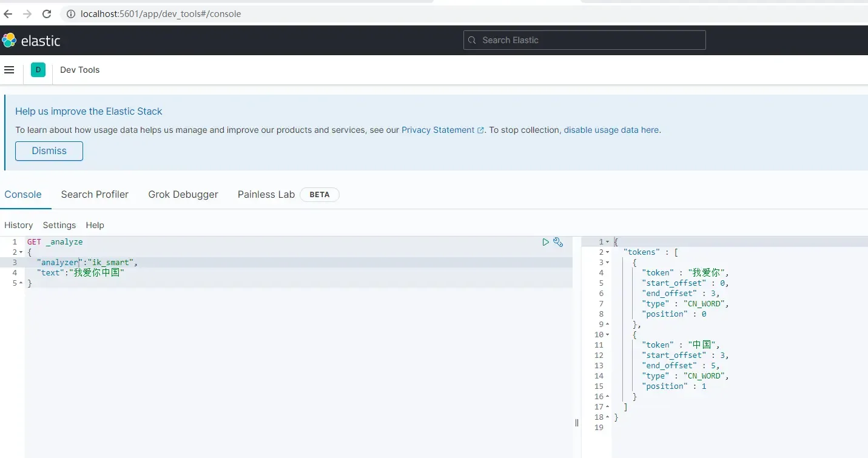Image resolution: width=868 pixels, height=458 pixels.
Task: Open the console History menu
Action: coord(18,225)
